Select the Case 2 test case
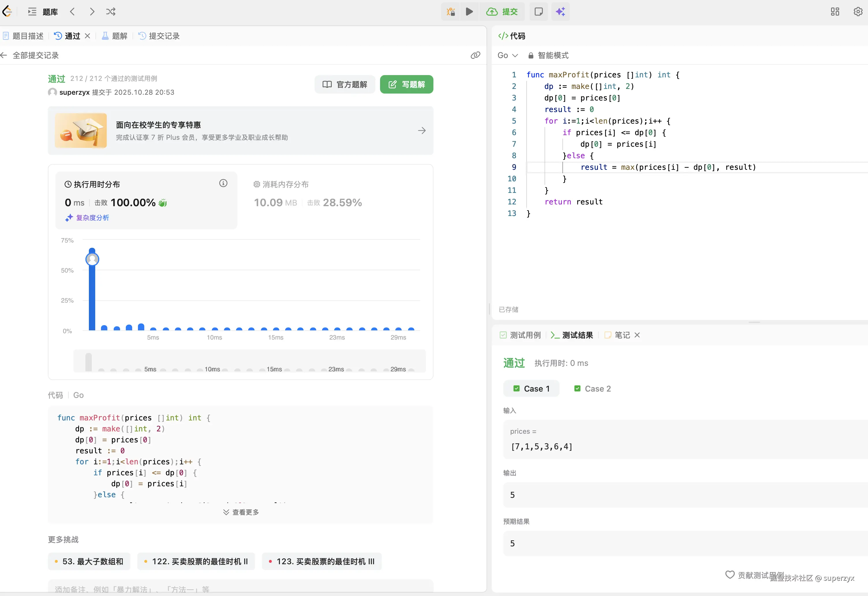Screen dimensions: 868x596 point(592,389)
